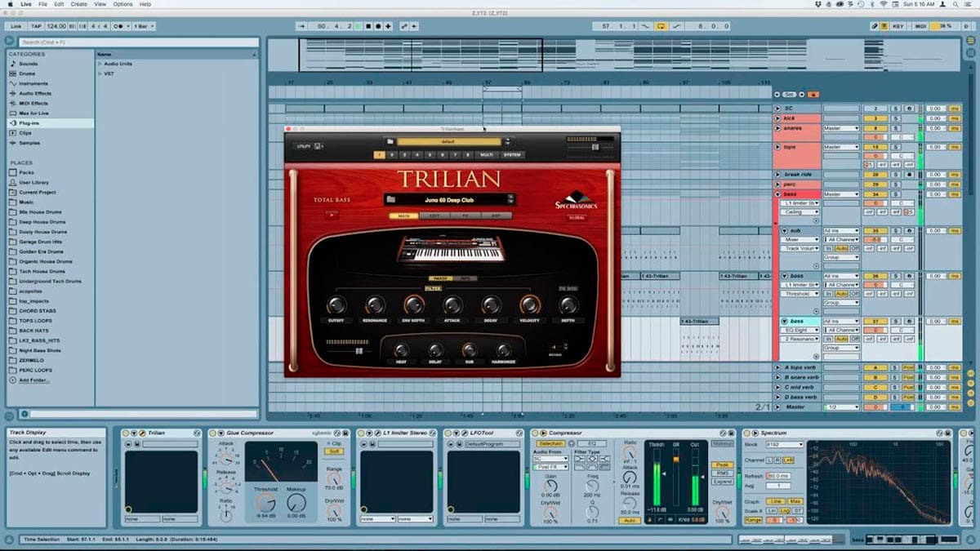Click the transport play button
Screen dimensions: 980x551
tap(359, 26)
